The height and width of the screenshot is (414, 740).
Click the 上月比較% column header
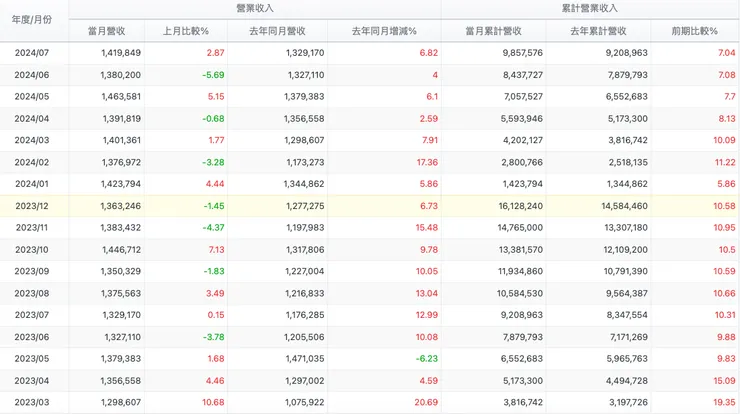tap(186, 31)
